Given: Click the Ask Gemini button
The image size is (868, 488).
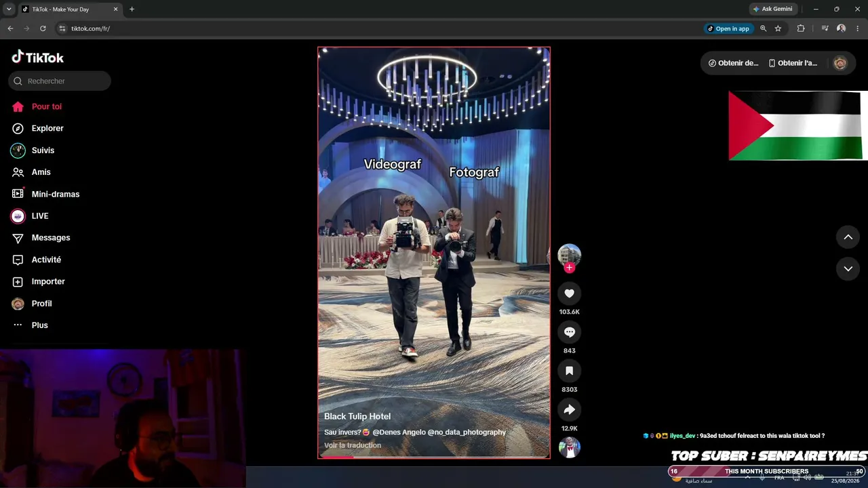Looking at the screenshot, I should (x=772, y=9).
